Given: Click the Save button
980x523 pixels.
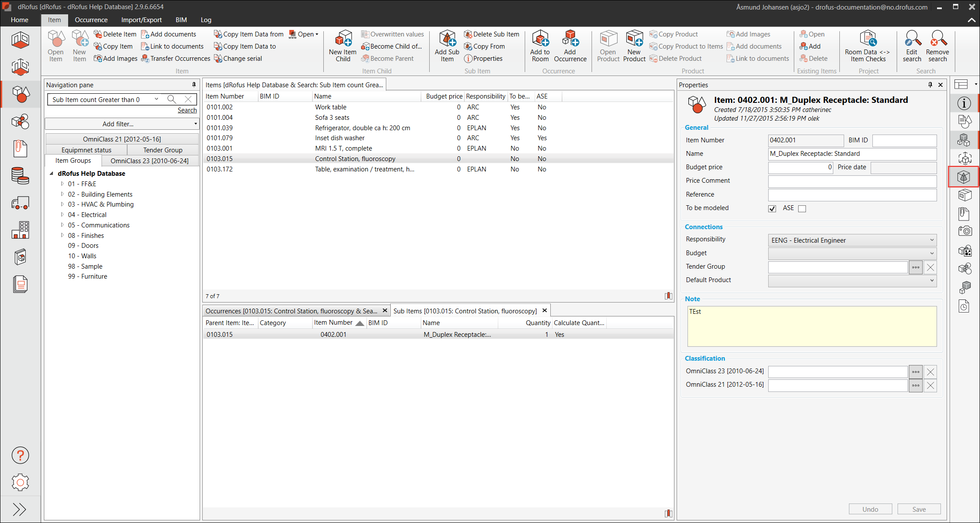Looking at the screenshot, I should [919, 509].
